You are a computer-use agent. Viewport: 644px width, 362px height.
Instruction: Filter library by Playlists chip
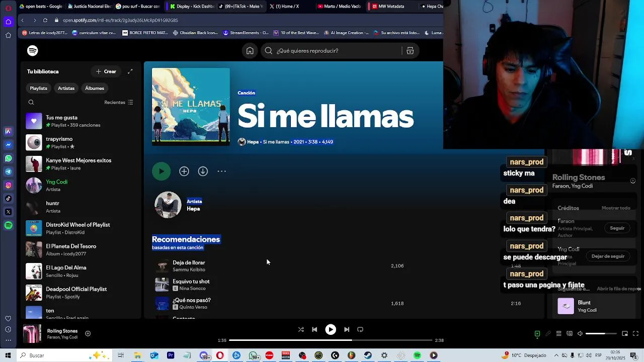(x=38, y=88)
